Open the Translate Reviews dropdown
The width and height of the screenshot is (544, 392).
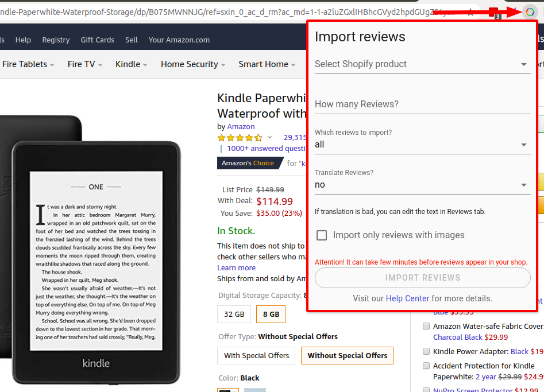pyautogui.click(x=422, y=185)
